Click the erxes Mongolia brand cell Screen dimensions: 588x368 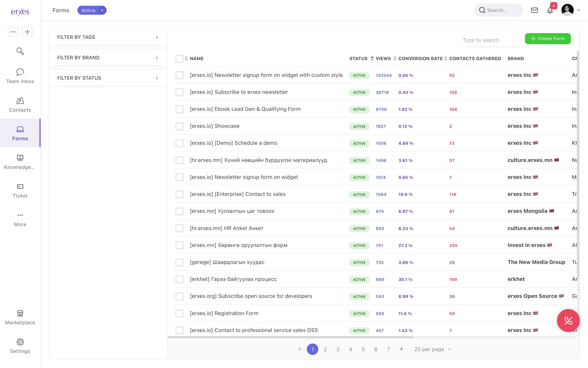point(531,211)
